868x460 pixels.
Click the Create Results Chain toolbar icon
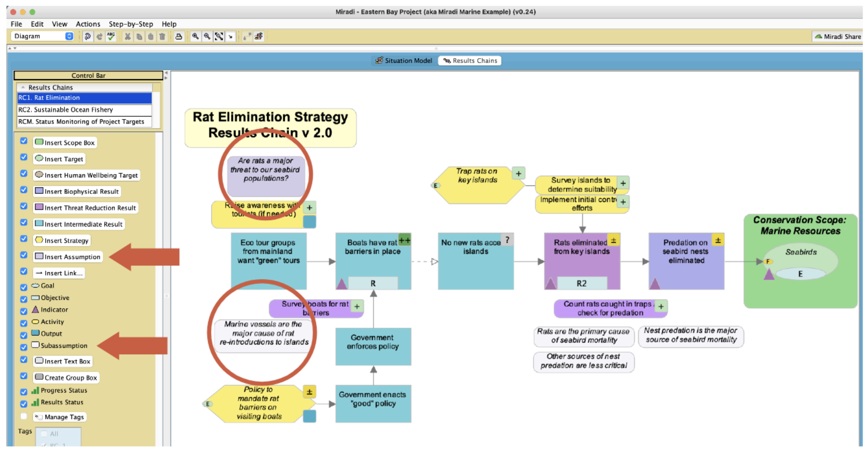coord(259,36)
